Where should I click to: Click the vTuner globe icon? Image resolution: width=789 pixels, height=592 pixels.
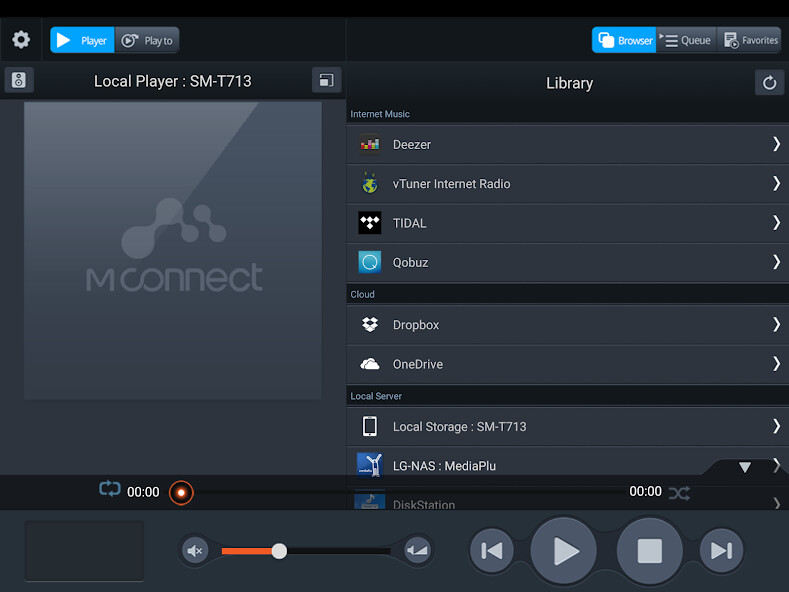(370, 184)
